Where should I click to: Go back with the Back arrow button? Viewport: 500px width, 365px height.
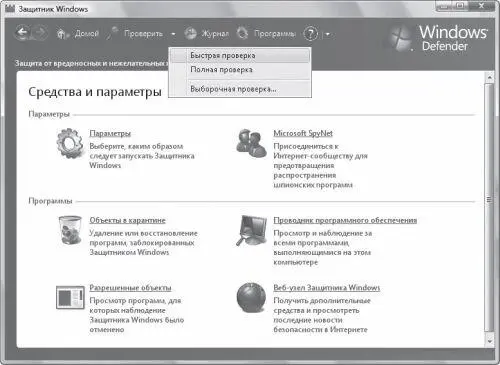point(23,33)
